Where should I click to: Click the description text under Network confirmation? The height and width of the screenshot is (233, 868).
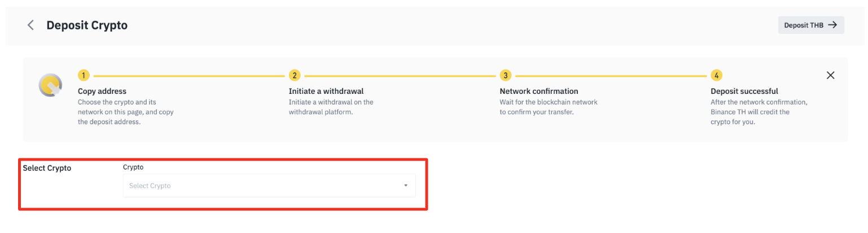click(x=548, y=107)
